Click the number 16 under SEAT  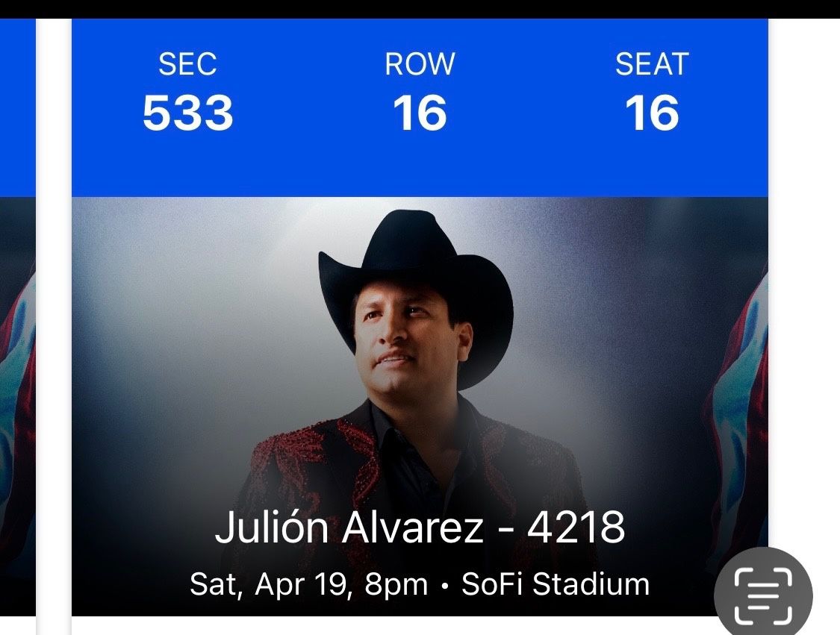652,113
